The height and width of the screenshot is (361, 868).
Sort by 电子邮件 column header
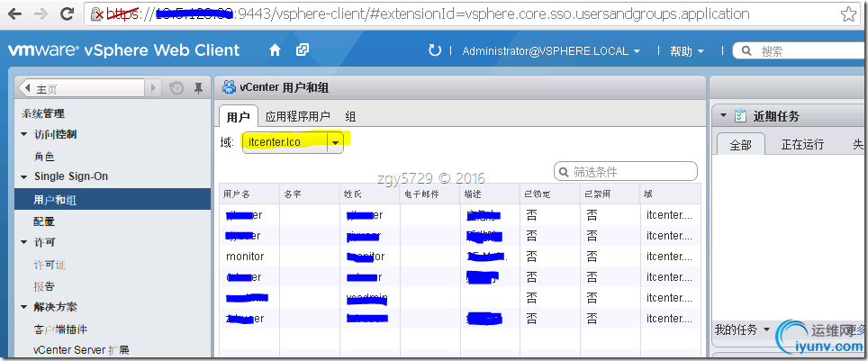[429, 194]
